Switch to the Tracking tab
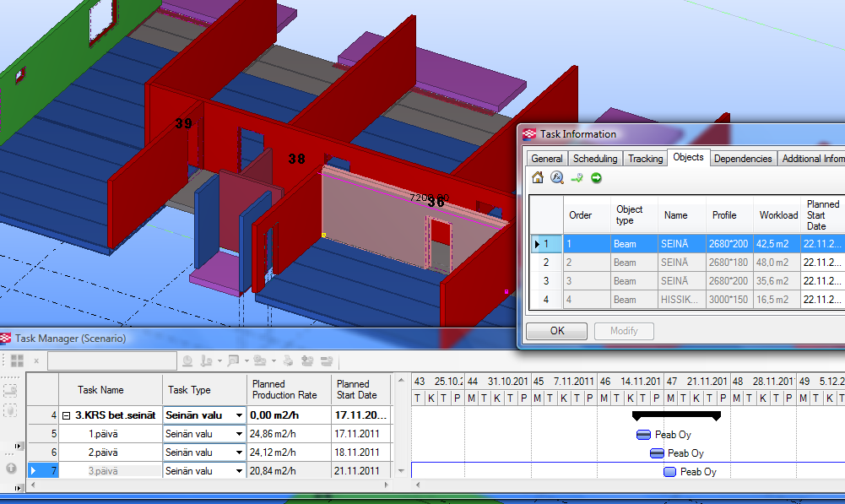 [x=645, y=159]
